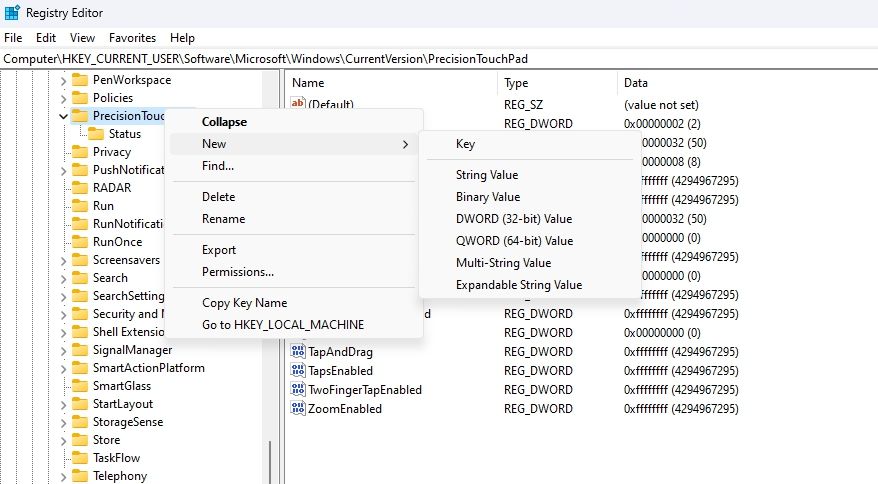Click the ZoomEnabled DWORD icon

(x=298, y=409)
